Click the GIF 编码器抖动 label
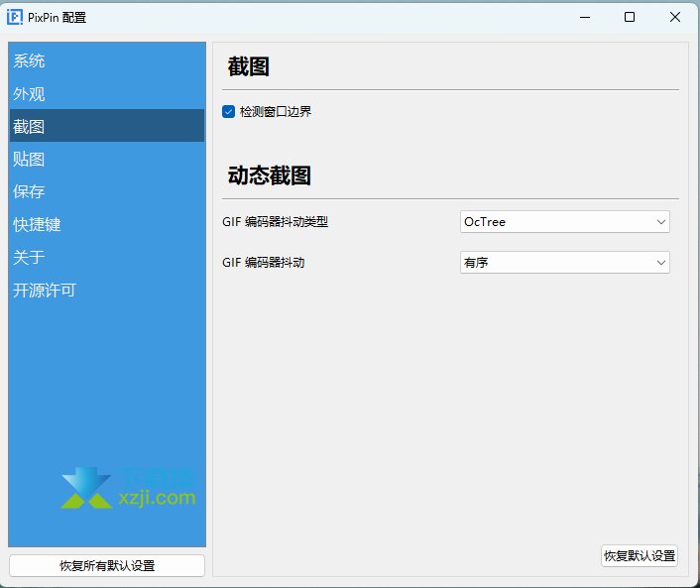This screenshot has width=700, height=588. point(264,263)
